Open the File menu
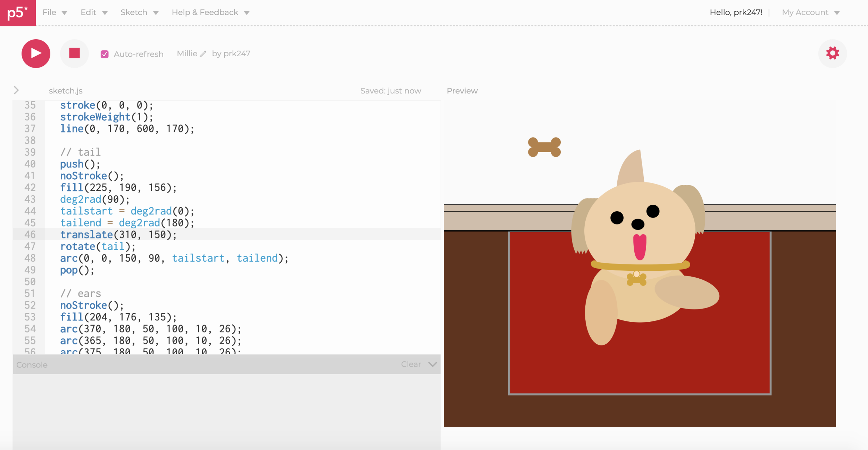868x450 pixels. [x=55, y=13]
